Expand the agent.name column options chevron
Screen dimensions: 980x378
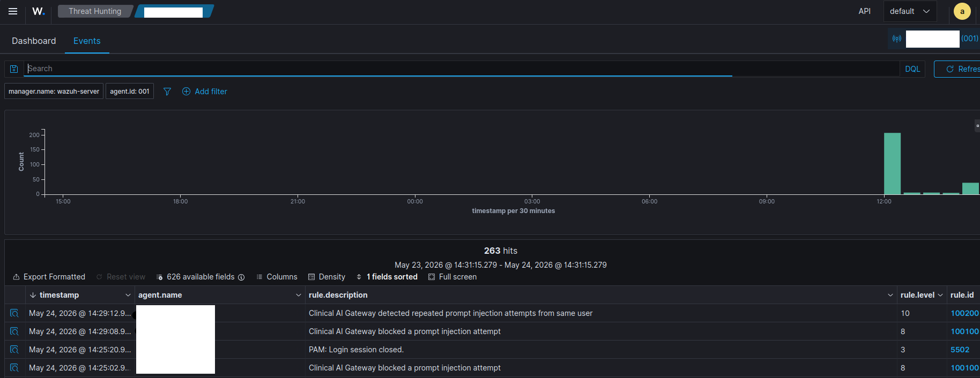(299, 295)
